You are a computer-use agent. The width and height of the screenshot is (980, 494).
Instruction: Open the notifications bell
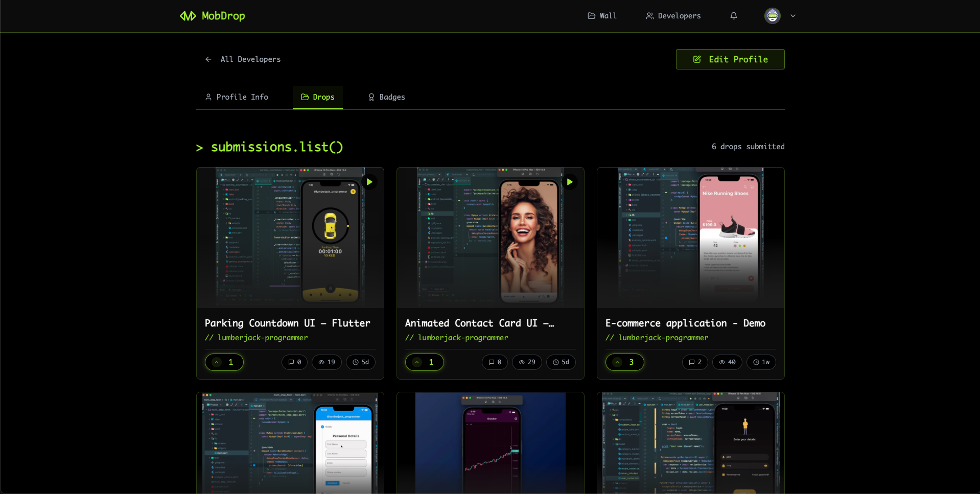[734, 16]
